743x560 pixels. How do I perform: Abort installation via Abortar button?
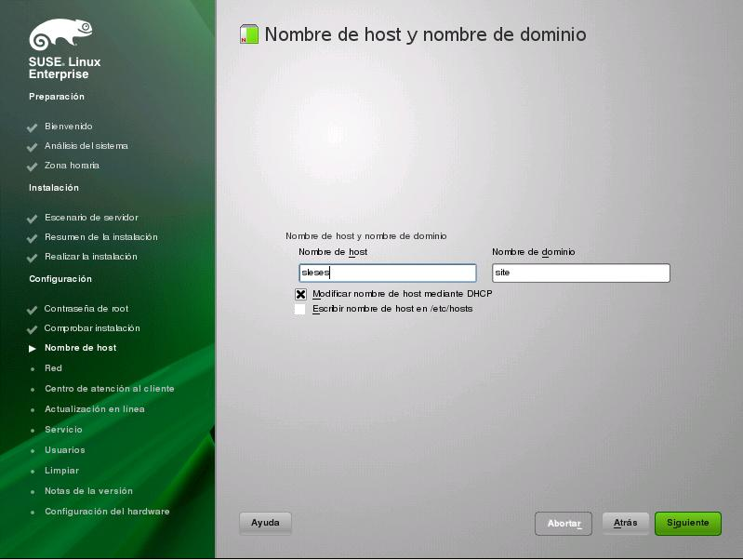pos(564,524)
